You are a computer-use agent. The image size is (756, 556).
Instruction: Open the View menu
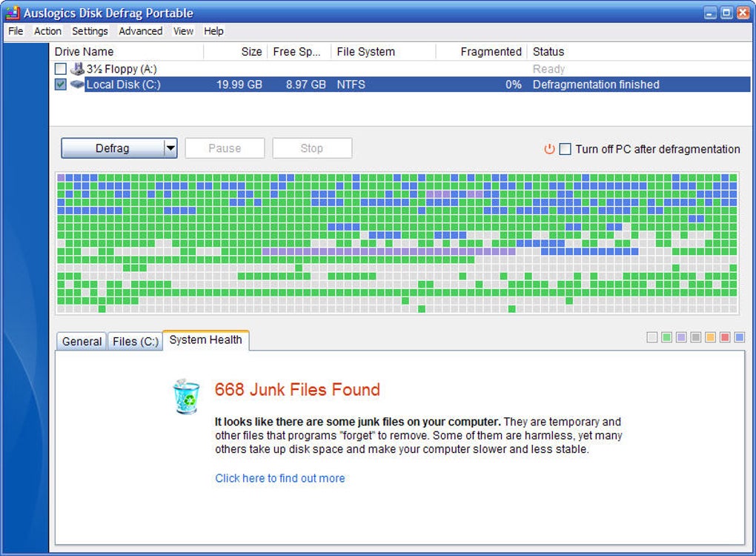click(x=183, y=31)
